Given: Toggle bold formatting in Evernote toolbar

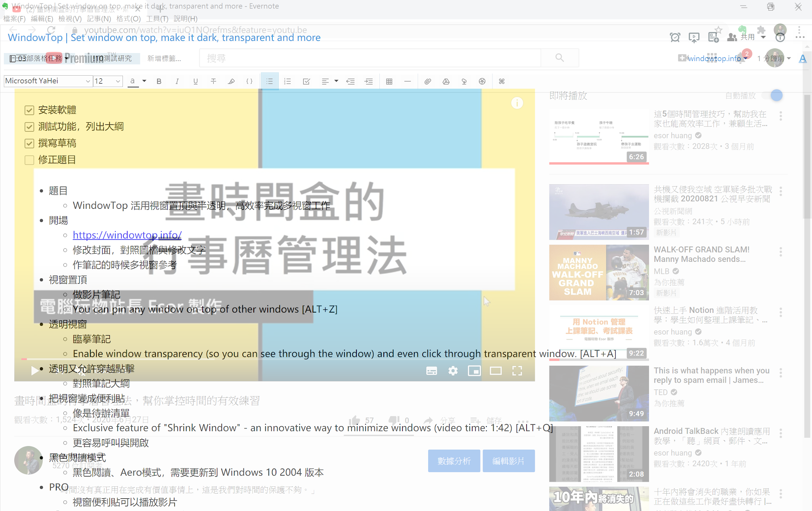Looking at the screenshot, I should pyautogui.click(x=159, y=81).
